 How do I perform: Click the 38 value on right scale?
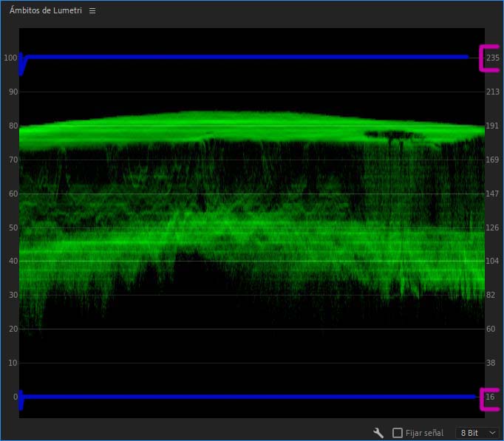(491, 363)
